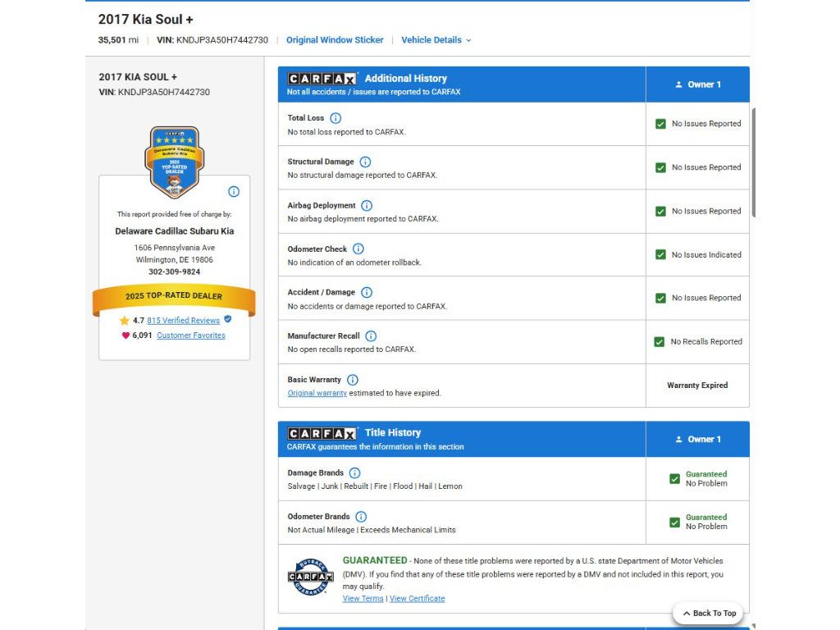
Task: Click the sidebar 2017 KIA SOUL + title
Action: tap(138, 77)
